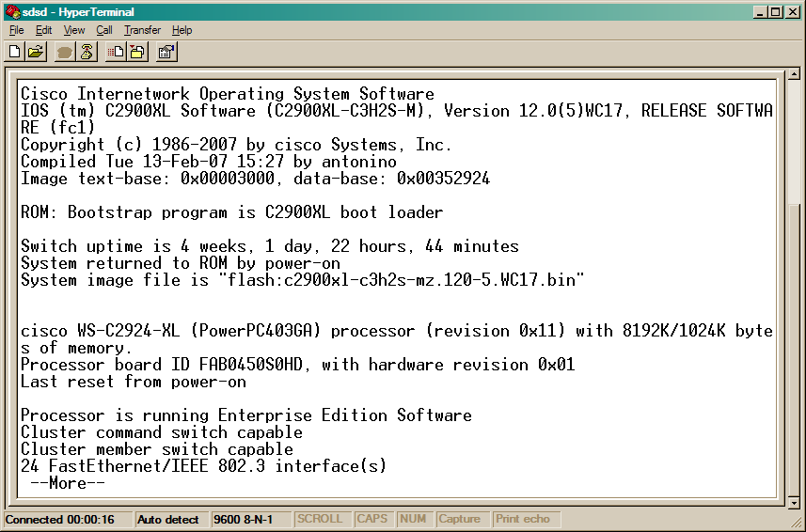Click the "ROM: Bootstrap program" line
Screen dimensions: 806x532
[231, 212]
